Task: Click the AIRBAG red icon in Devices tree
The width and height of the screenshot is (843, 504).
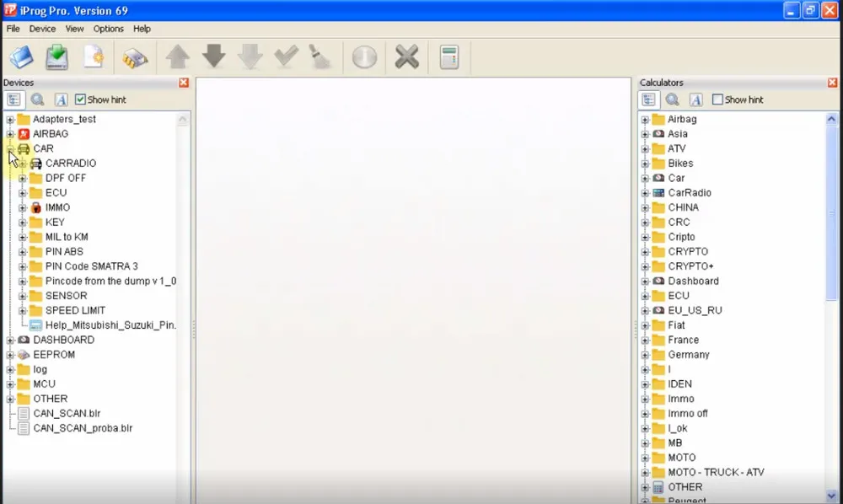Action: click(x=24, y=134)
